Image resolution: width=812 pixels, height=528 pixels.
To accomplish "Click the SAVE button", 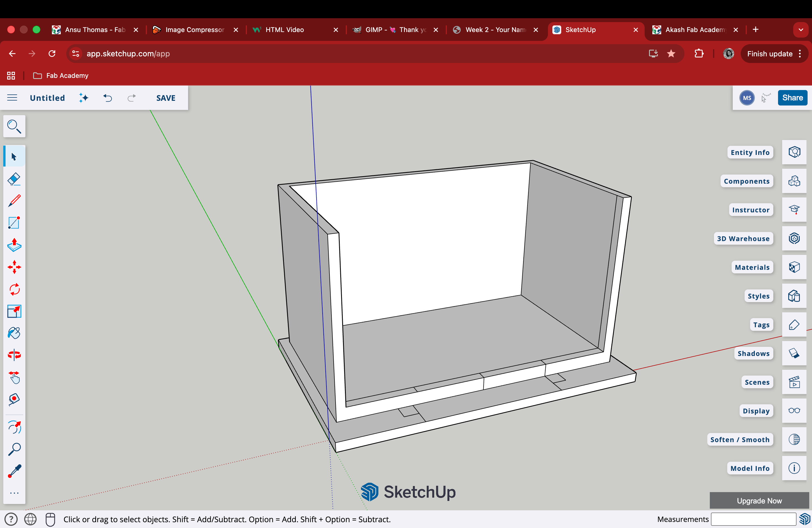I will [165, 98].
